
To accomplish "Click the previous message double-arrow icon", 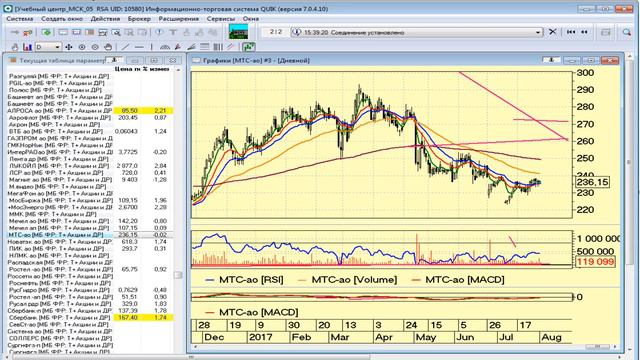I will pos(584,32).
